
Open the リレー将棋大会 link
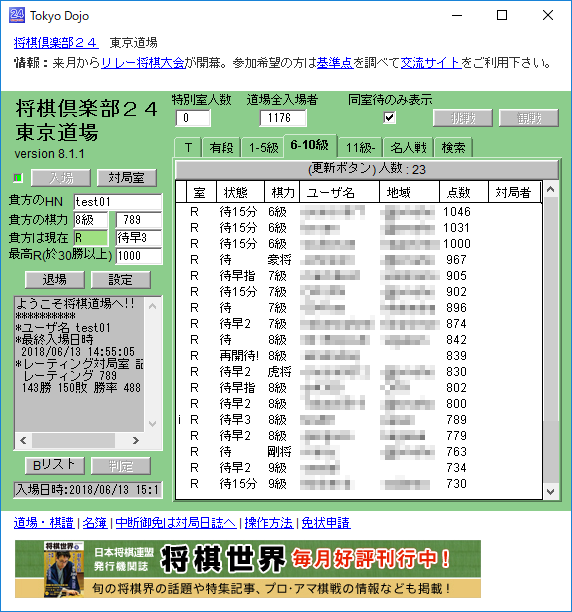(143, 63)
